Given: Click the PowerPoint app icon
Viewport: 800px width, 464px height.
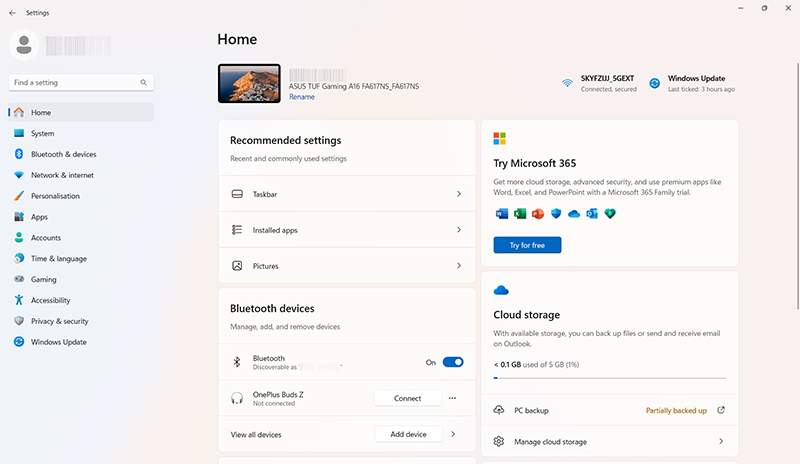Looking at the screenshot, I should click(x=538, y=213).
